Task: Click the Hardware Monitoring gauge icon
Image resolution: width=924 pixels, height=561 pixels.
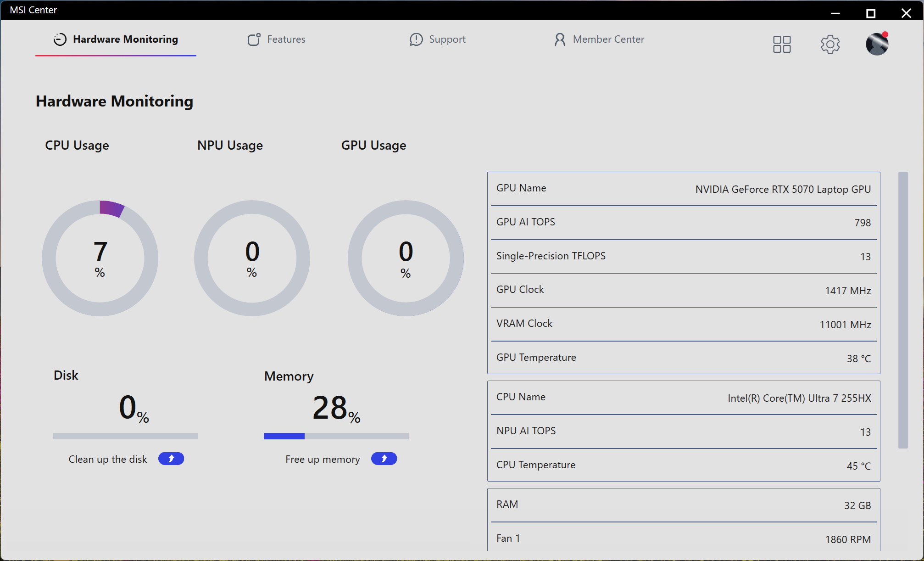Action: point(60,39)
